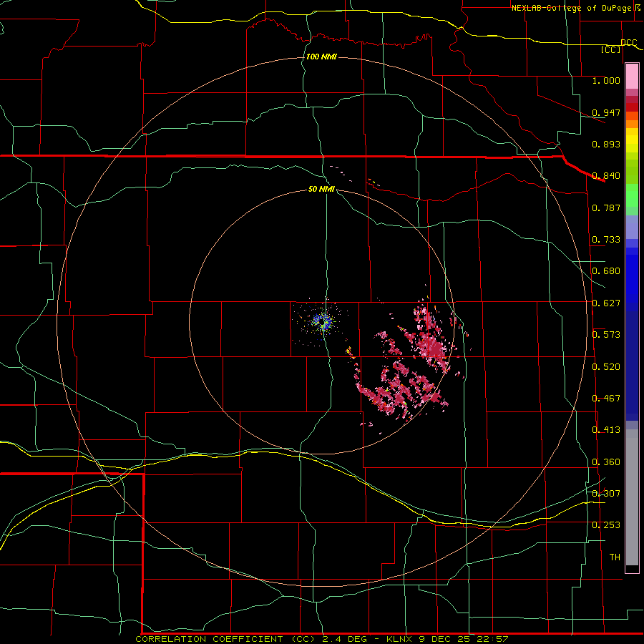Select the 1.000 value on the color scale

tap(606, 80)
